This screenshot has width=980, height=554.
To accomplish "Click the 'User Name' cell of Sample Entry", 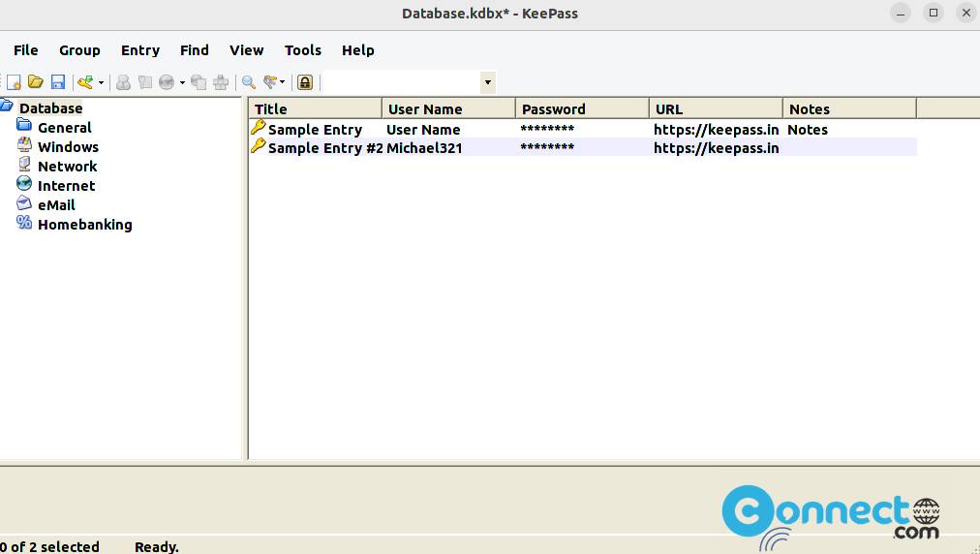I will coord(423,130).
